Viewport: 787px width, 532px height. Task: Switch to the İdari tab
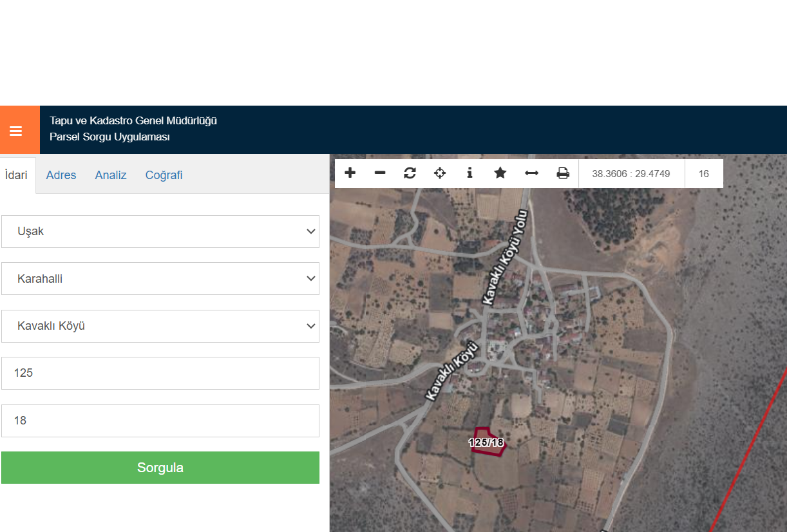[16, 175]
